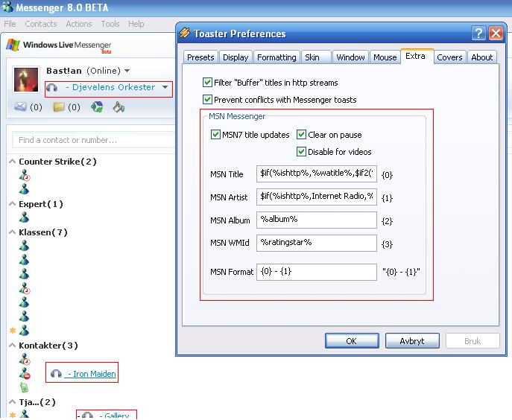
Task: Switch to the Mouse tab
Action: pyautogui.click(x=385, y=57)
